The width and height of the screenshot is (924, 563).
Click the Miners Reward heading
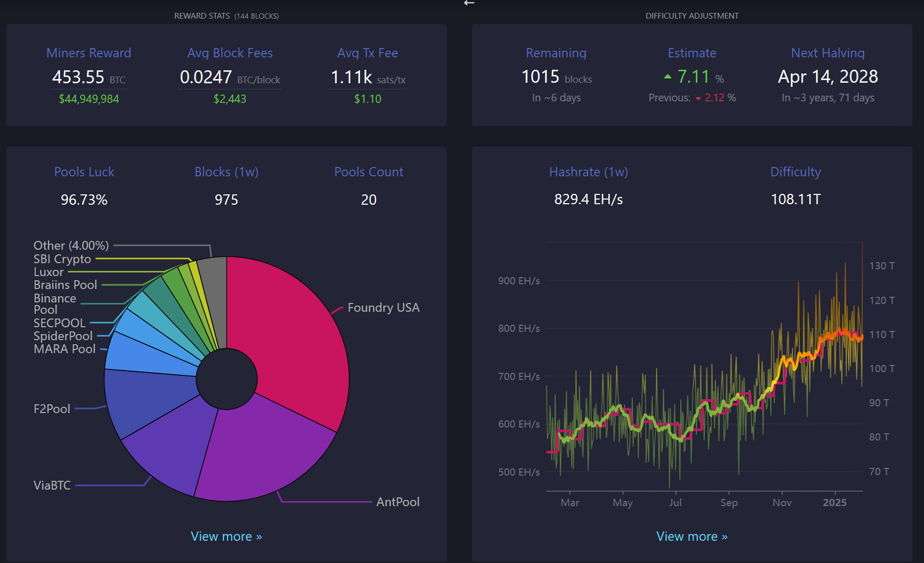[88, 53]
